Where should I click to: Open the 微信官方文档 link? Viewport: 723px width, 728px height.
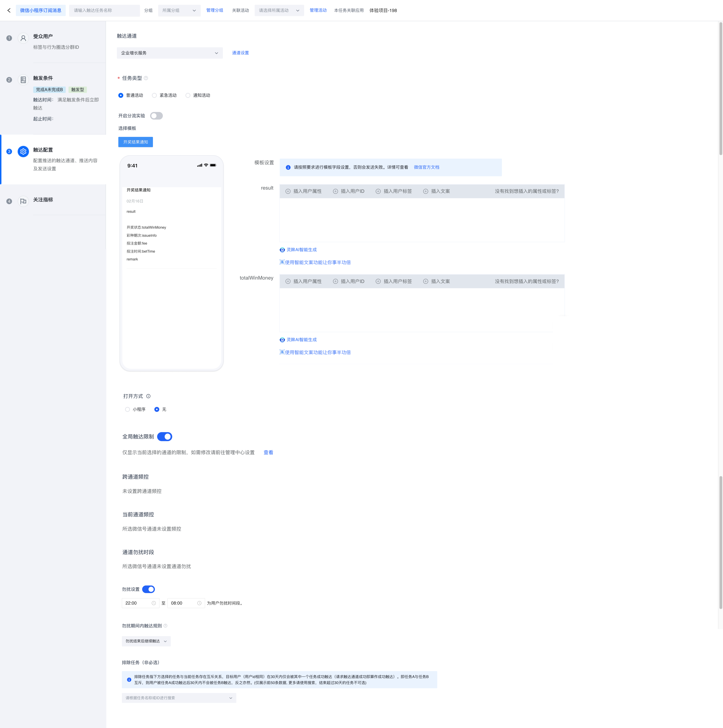point(427,167)
